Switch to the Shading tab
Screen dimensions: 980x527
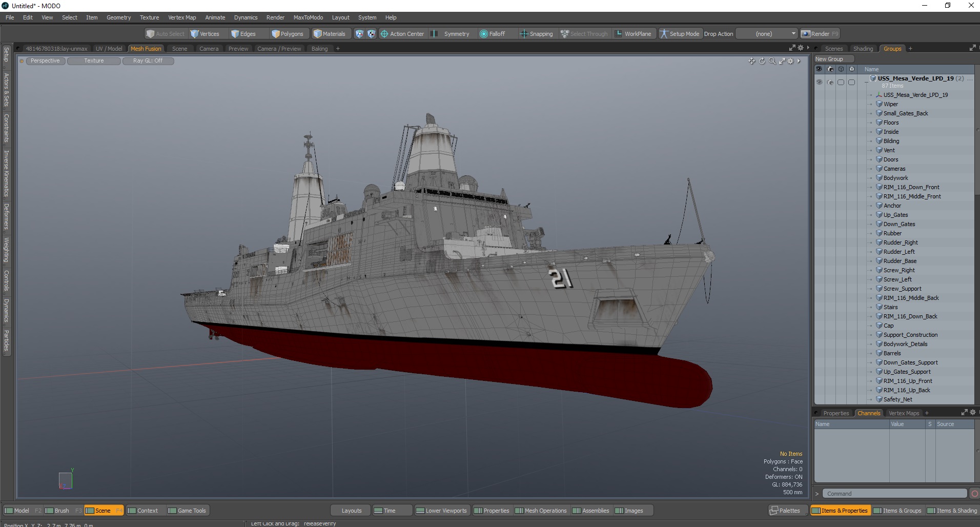(863, 49)
